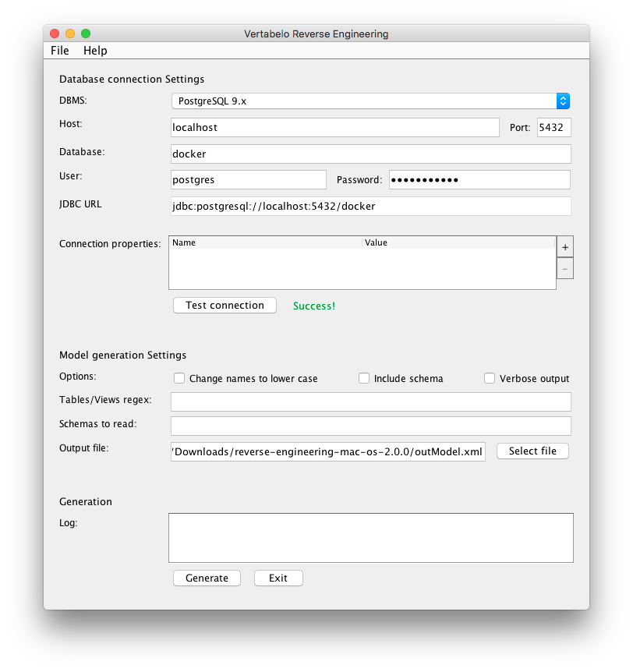The height and width of the screenshot is (672, 633).
Task: Click the Value column header
Action: (x=458, y=242)
